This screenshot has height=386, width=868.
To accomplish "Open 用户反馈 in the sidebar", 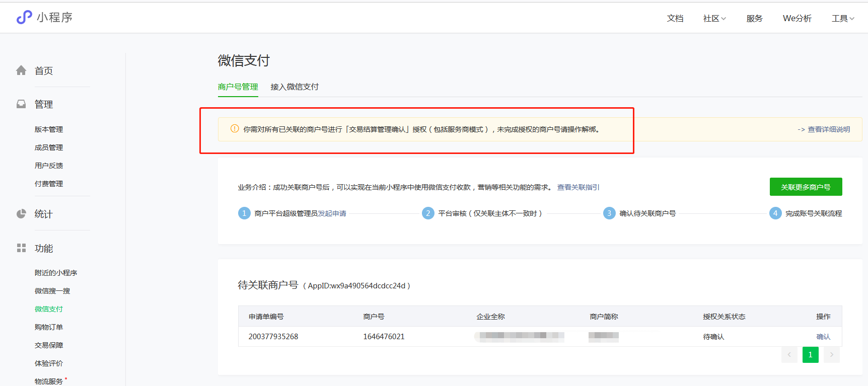I will 49,166.
